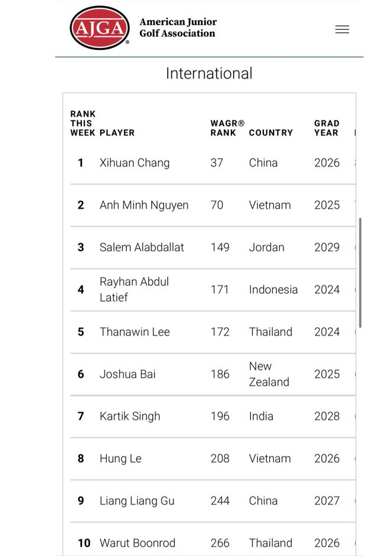Select Kartik Singh in the rankings

(130, 416)
